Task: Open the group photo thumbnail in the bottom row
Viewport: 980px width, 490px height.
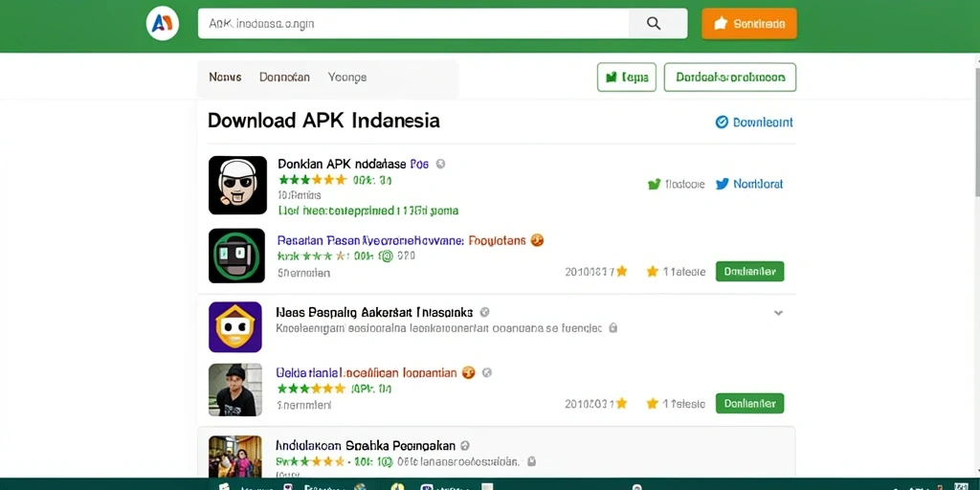Action: (x=235, y=457)
